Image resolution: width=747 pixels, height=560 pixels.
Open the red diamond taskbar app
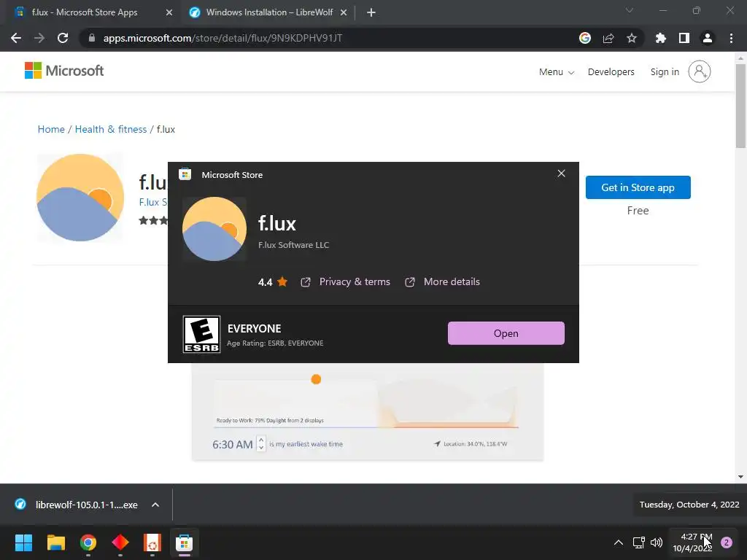[120, 542]
